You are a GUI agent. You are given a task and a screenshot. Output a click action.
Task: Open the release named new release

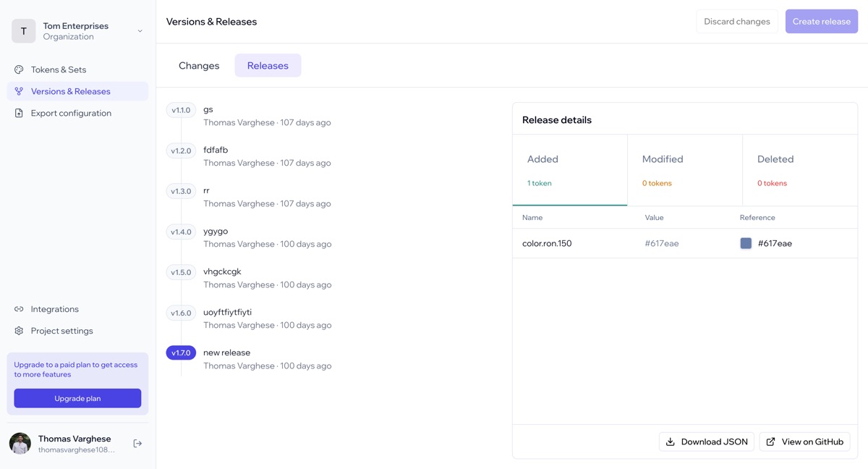tap(226, 352)
